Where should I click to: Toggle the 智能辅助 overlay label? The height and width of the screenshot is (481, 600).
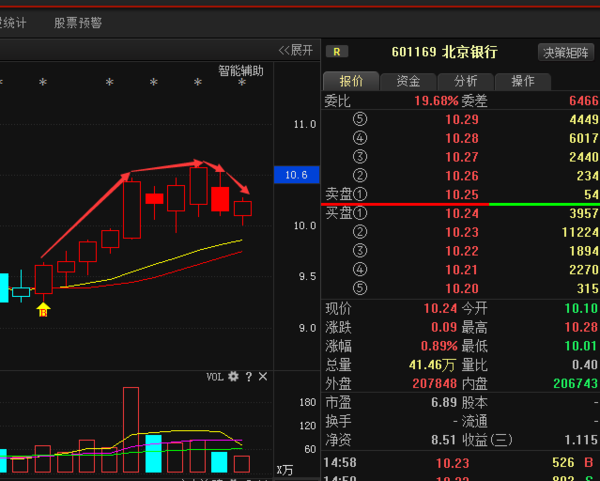pyautogui.click(x=241, y=71)
